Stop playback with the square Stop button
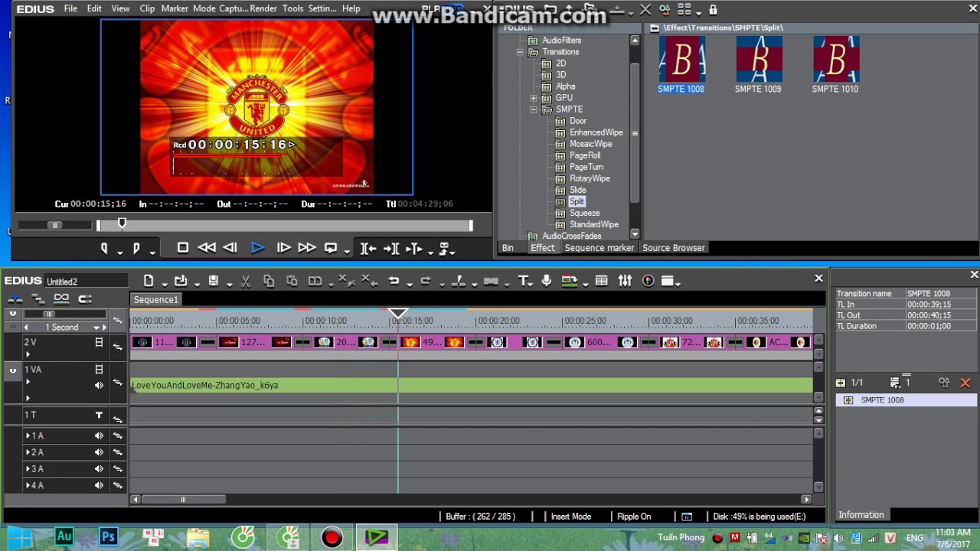 182,248
